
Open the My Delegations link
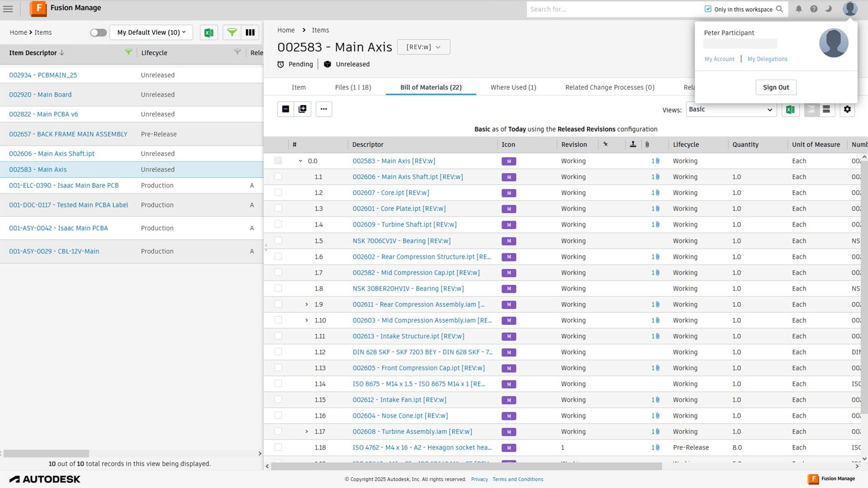pos(767,59)
